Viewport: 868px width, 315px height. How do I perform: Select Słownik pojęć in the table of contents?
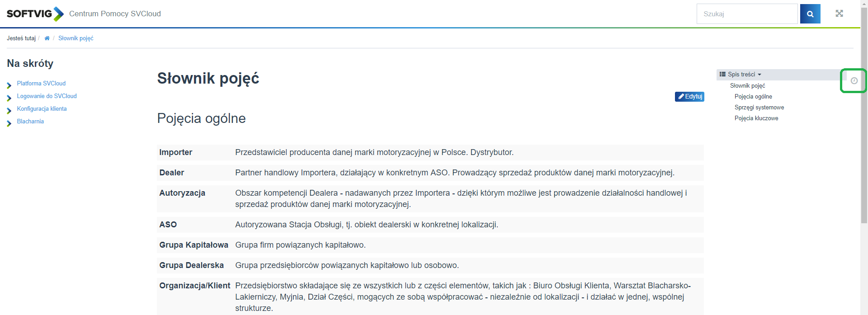click(747, 86)
